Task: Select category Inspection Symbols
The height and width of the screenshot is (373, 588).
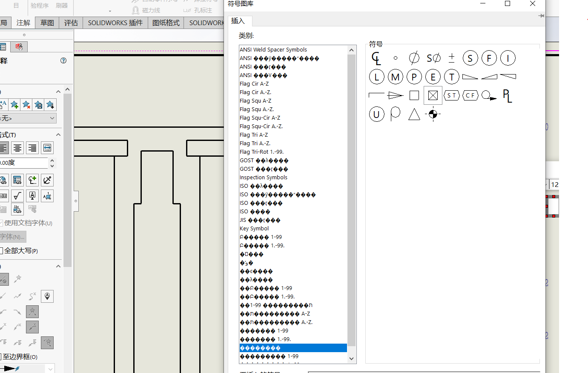Action: [293, 178]
